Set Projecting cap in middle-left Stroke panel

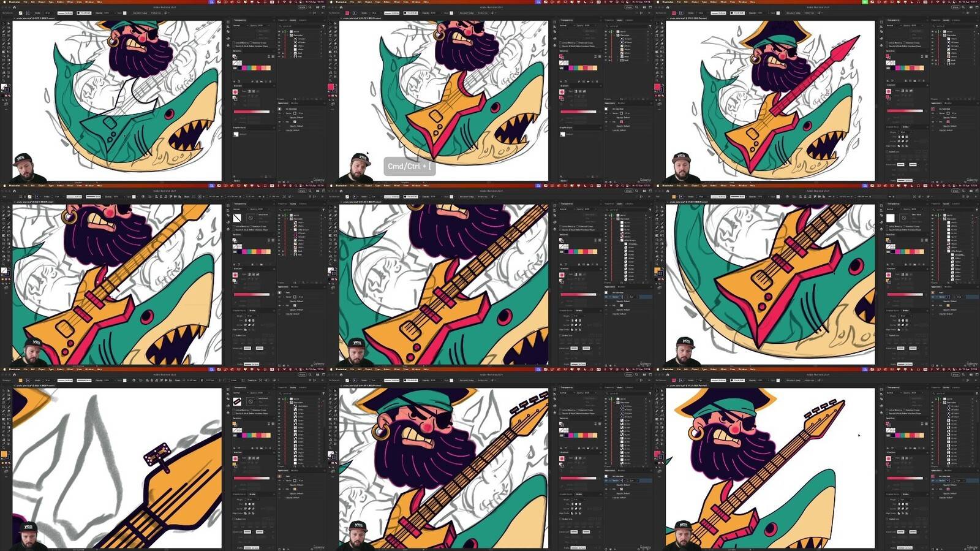pyautogui.click(x=253, y=321)
